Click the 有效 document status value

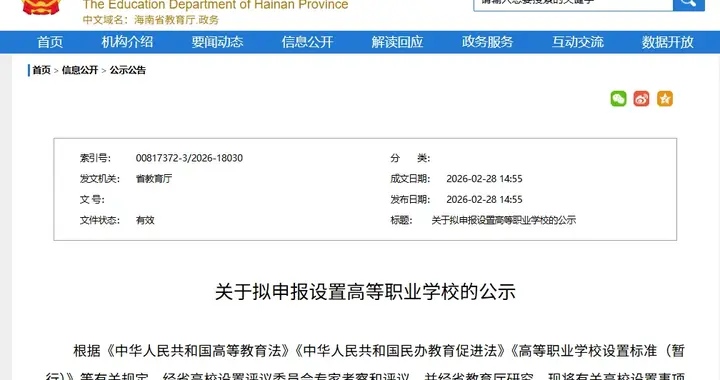(145, 220)
